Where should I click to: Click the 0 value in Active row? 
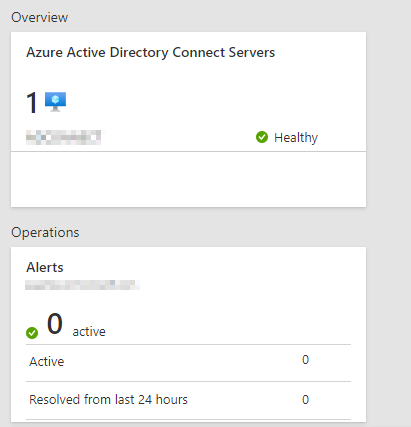click(305, 360)
